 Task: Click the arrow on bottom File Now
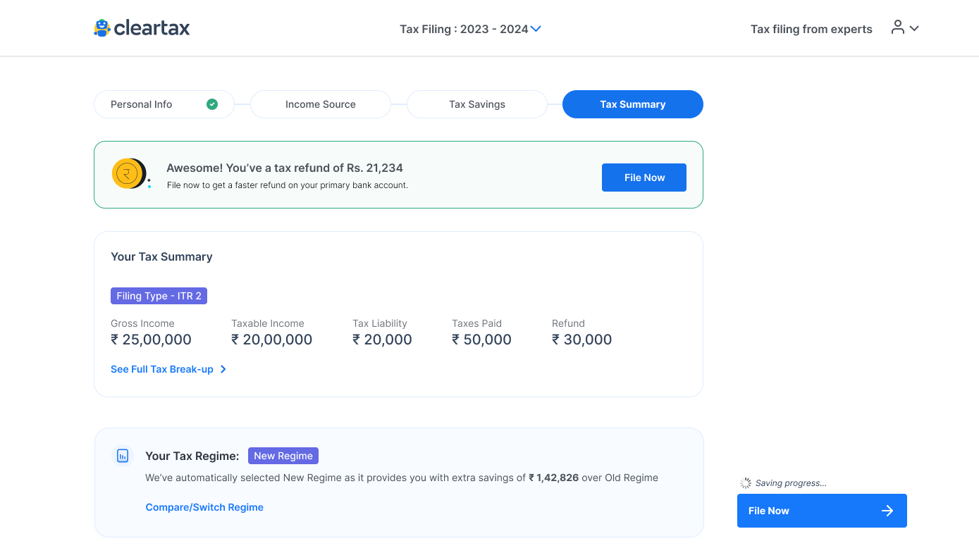887,511
